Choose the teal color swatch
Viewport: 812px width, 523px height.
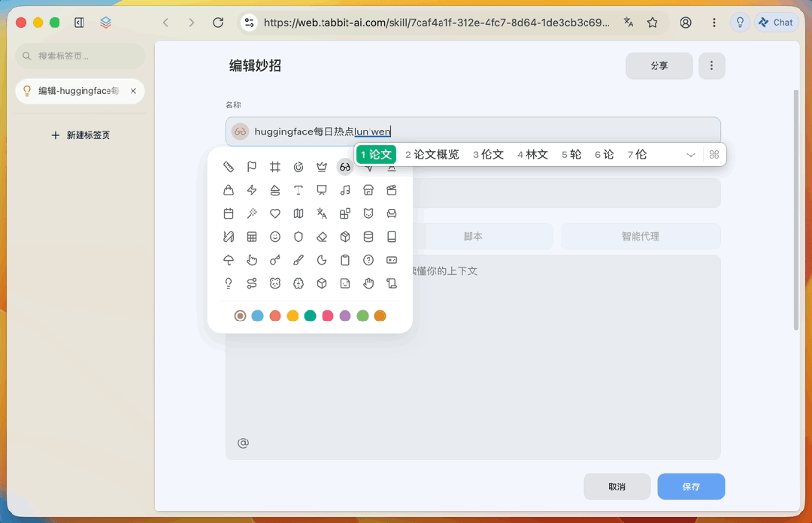(x=311, y=316)
